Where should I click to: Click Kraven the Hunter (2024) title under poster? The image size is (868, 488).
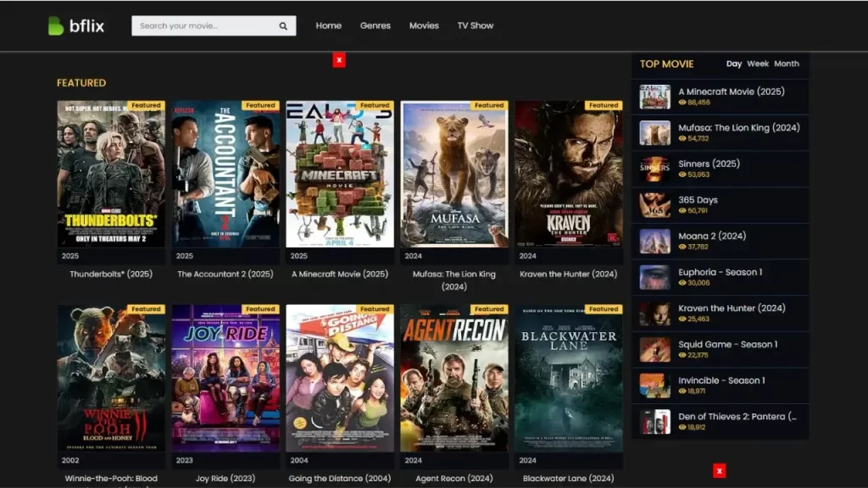(x=569, y=274)
